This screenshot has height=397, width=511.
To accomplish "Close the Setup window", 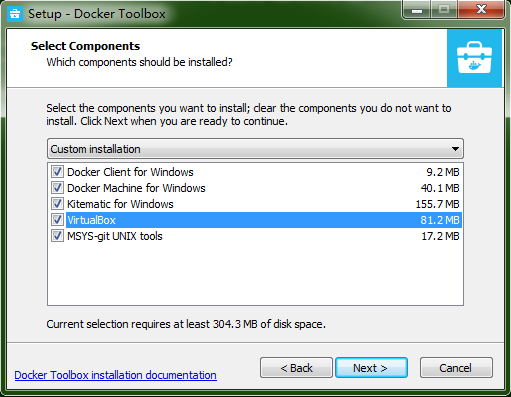I will [x=481, y=9].
